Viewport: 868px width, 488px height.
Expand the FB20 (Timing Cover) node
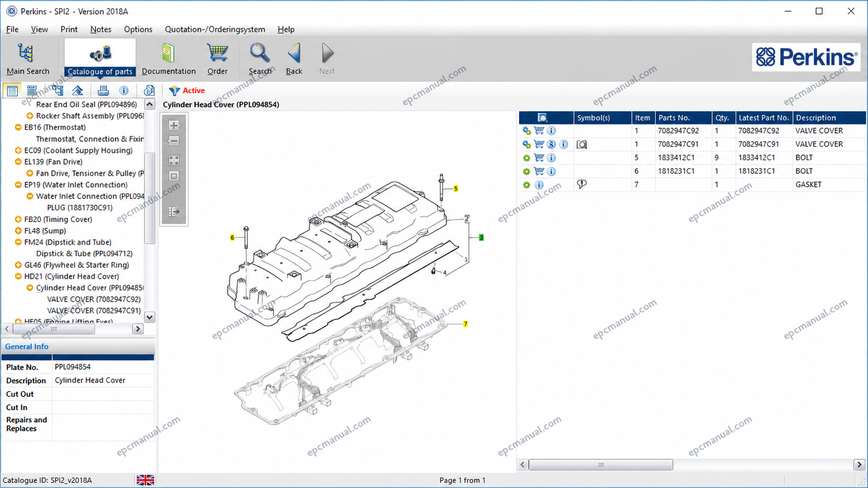pyautogui.click(x=18, y=219)
